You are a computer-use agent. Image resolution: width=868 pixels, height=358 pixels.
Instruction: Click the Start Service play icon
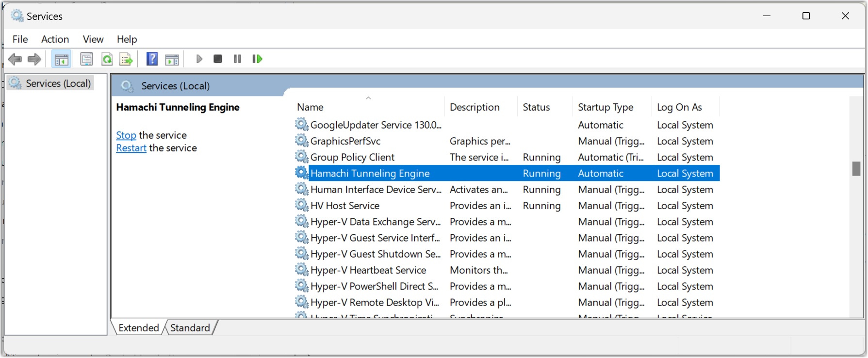(x=199, y=59)
